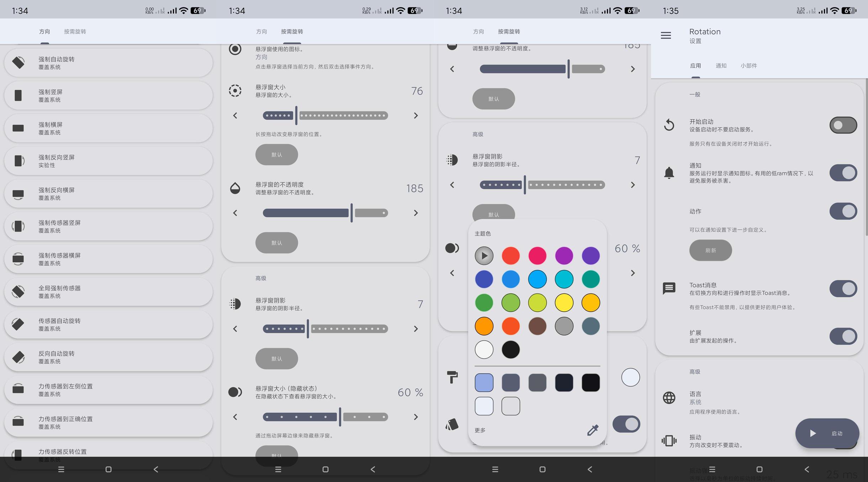The width and height of the screenshot is (868, 482).
Task: Pick the red theme color swatch
Action: tap(510, 256)
